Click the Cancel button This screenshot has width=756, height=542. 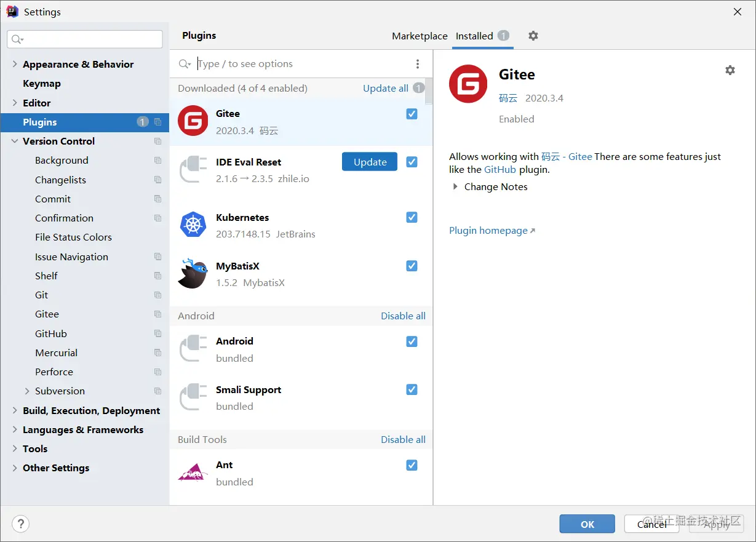(x=651, y=524)
